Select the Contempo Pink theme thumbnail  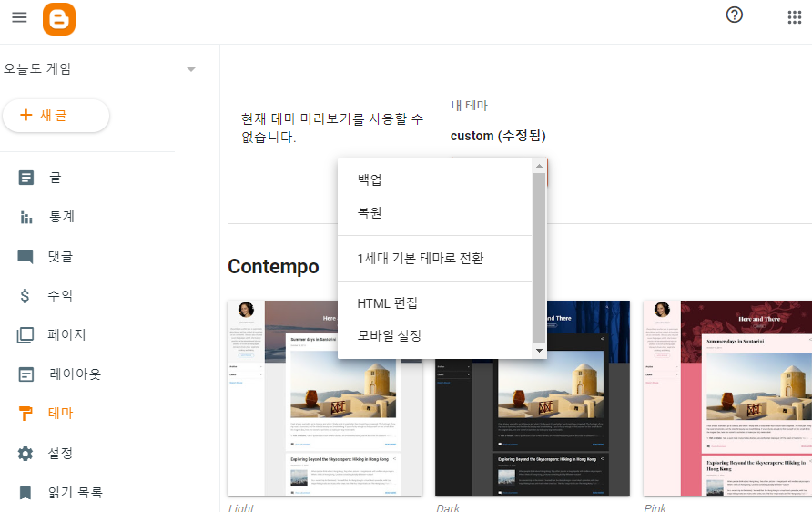tap(727, 398)
